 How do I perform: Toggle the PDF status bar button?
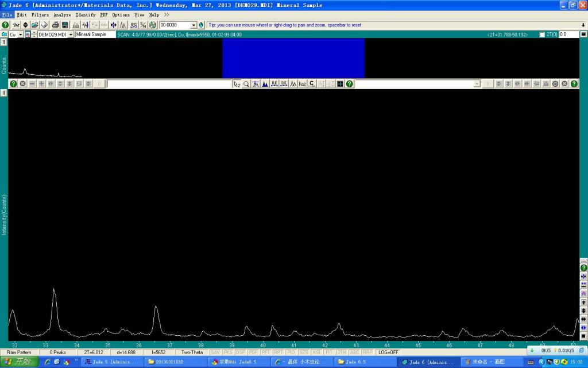point(253,352)
